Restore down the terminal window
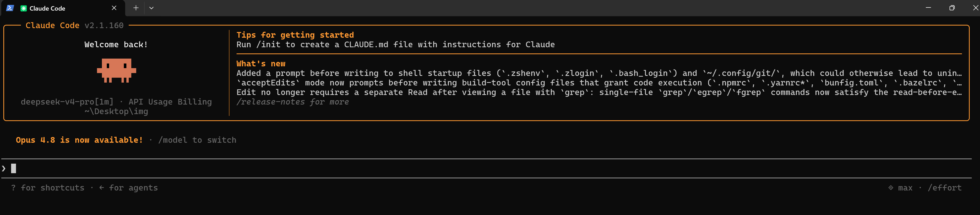 coord(952,8)
